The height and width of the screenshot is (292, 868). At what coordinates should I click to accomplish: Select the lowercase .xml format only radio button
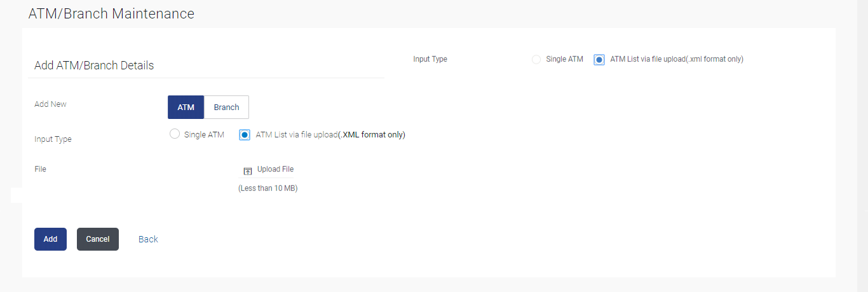(x=599, y=59)
